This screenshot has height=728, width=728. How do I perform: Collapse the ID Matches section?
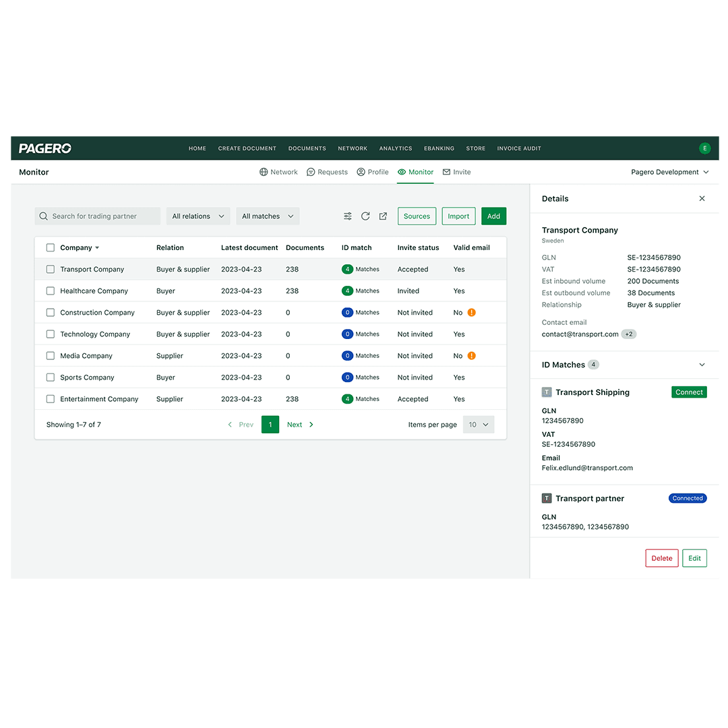pos(701,364)
